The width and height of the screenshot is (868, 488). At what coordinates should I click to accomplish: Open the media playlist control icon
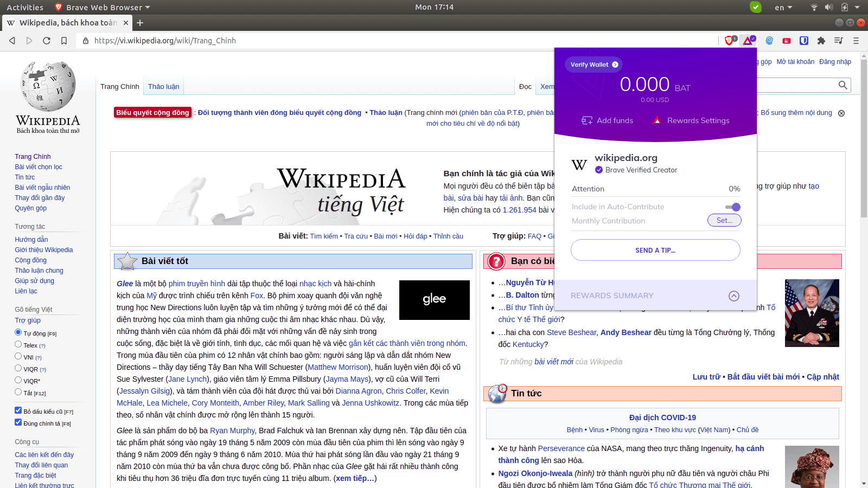(839, 41)
